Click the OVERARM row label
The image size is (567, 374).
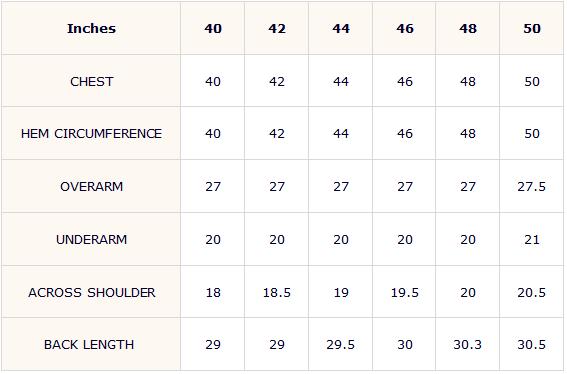91,187
